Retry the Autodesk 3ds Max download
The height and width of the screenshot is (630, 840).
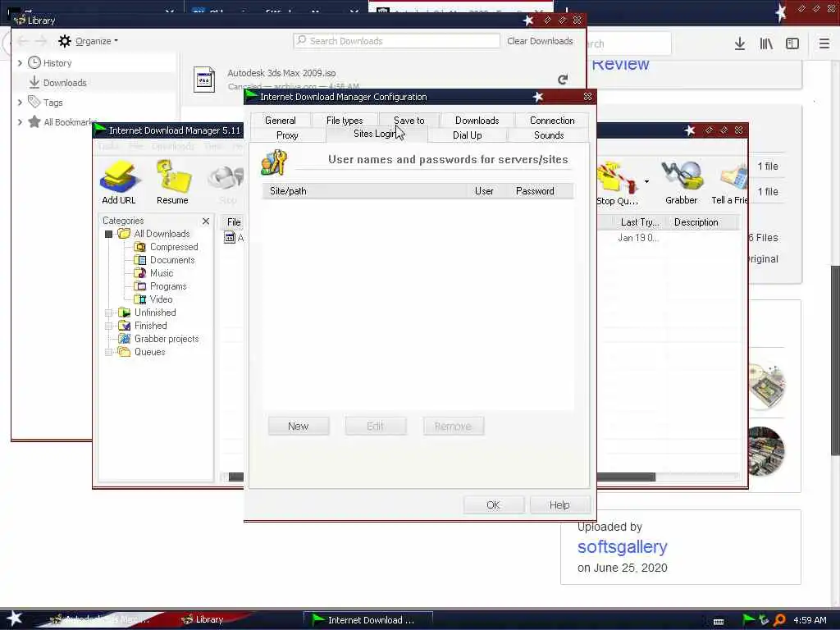(x=563, y=80)
